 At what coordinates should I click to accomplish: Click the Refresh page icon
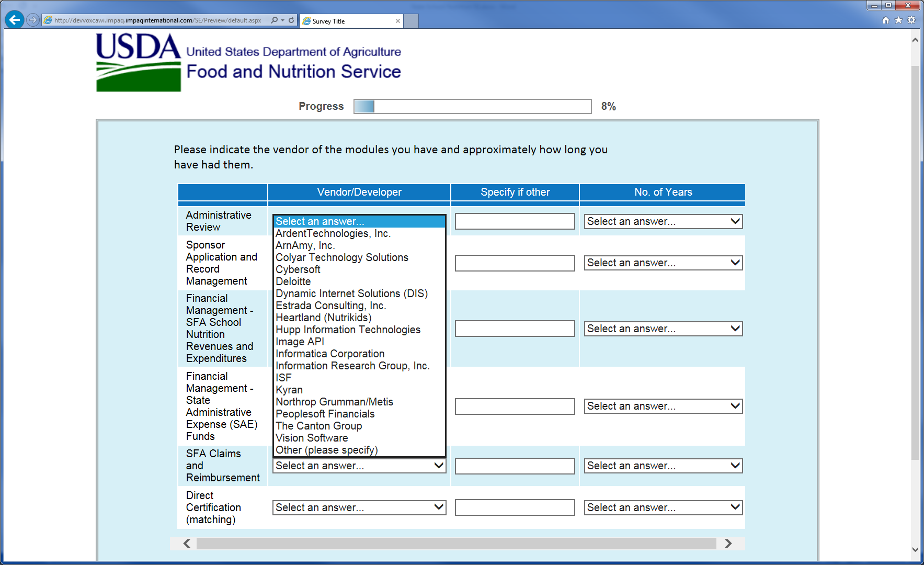tap(291, 20)
